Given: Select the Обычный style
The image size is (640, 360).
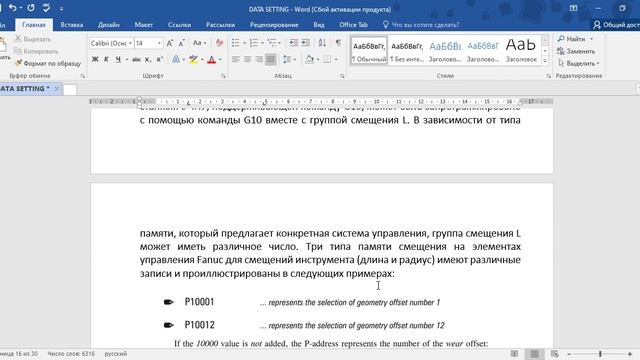Looking at the screenshot, I should 369,51.
